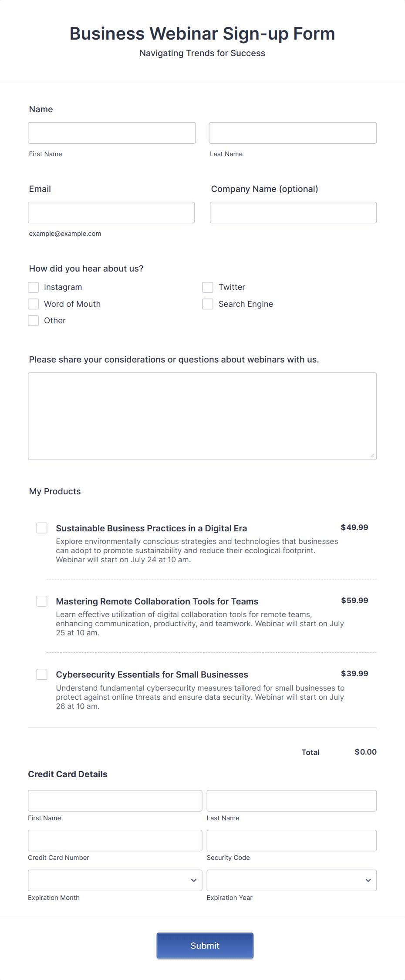Enable the Search Engine checkbox
Screen dimensions: 405x980
point(208,304)
